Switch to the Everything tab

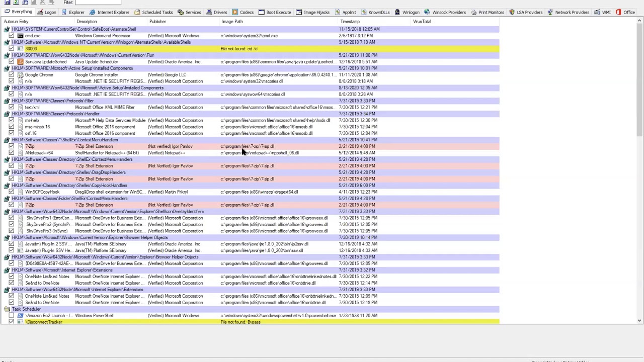[x=18, y=12]
